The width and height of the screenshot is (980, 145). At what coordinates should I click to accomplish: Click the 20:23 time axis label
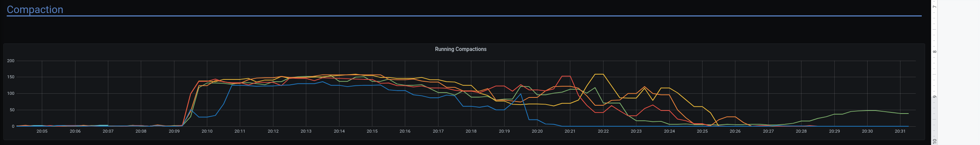coord(636,131)
